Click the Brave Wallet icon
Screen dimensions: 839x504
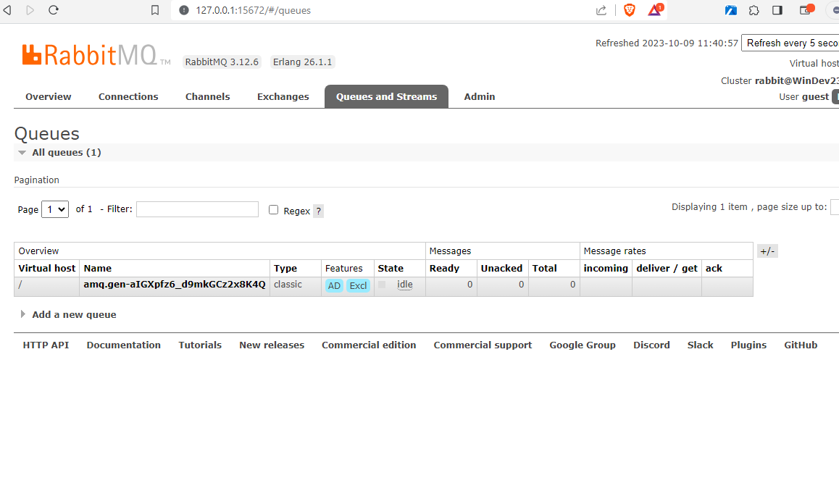pos(803,10)
